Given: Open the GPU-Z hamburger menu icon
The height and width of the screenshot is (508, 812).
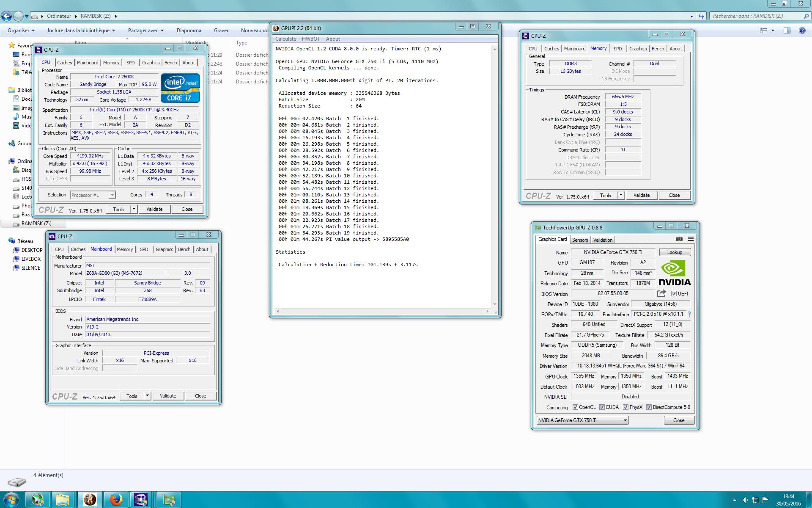Looking at the screenshot, I should (691, 239).
